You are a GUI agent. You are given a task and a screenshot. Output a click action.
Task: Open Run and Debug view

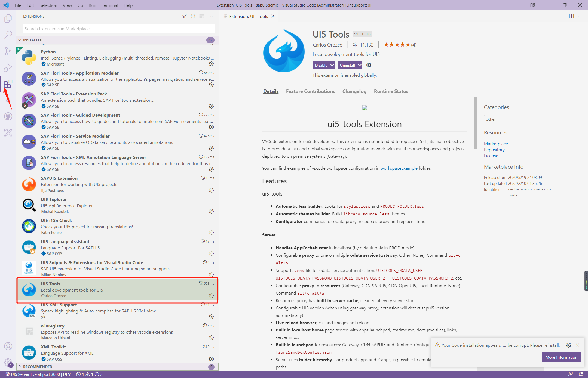8,67
